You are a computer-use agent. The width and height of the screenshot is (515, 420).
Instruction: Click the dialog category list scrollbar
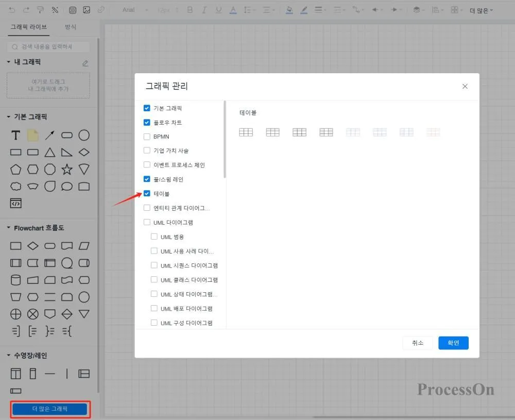pos(225,139)
